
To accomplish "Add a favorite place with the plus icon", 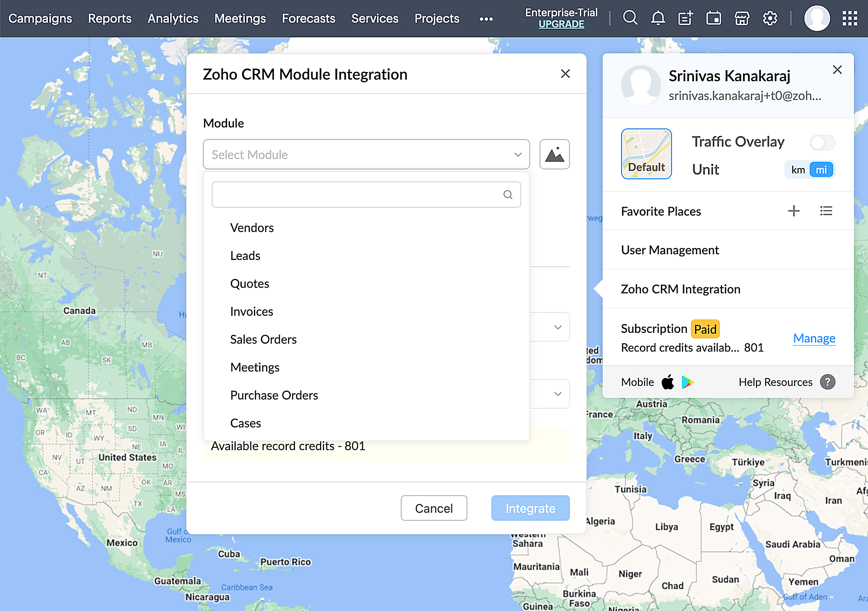I will point(793,211).
